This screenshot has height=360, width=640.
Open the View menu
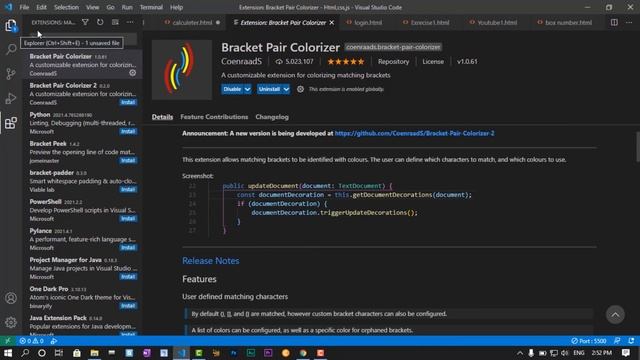92,7
